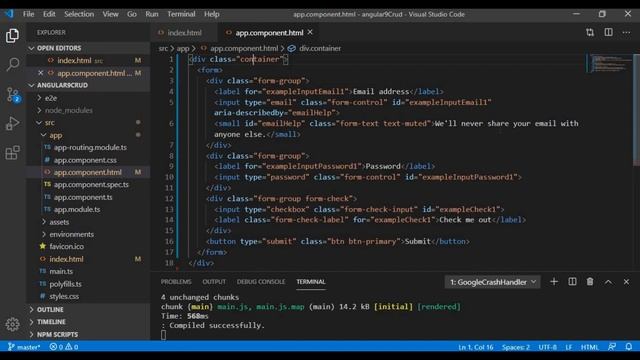
Task: Select the Terminal panel tab
Action: (311, 282)
